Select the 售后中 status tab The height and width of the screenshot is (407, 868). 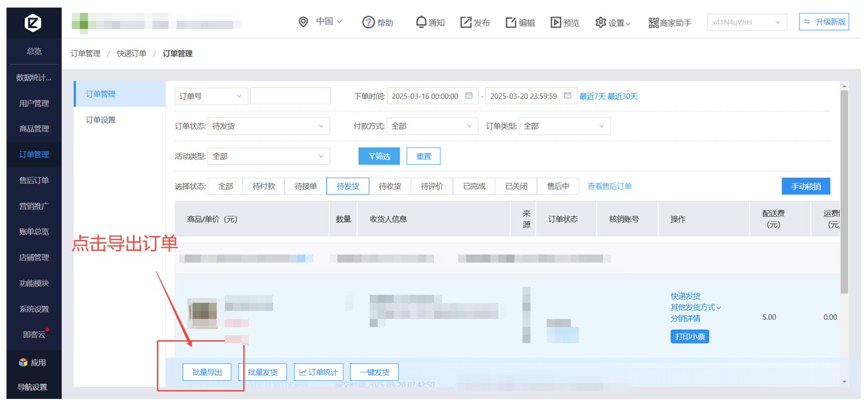[558, 186]
